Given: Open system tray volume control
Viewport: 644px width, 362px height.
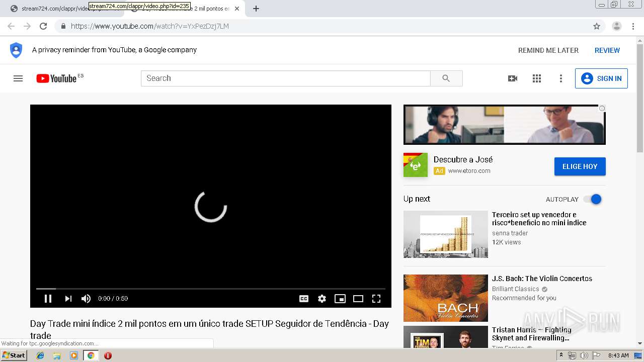Looking at the screenshot, I should (584, 355).
